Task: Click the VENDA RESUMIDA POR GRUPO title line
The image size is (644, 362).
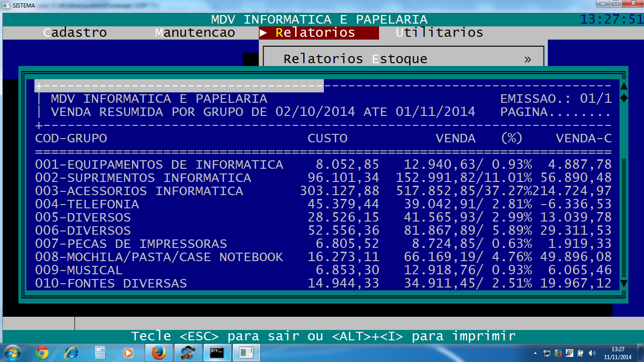Action: [x=263, y=112]
